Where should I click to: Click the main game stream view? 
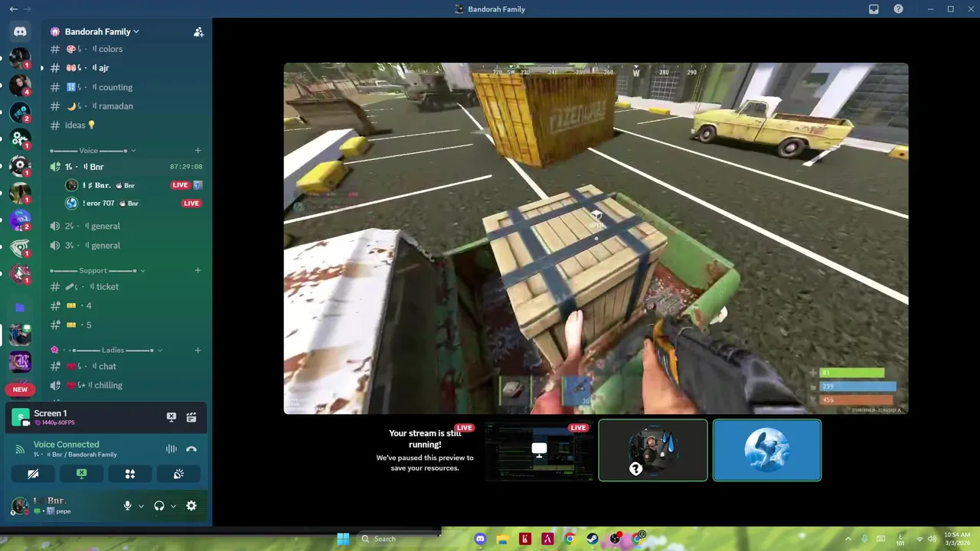[x=596, y=238]
